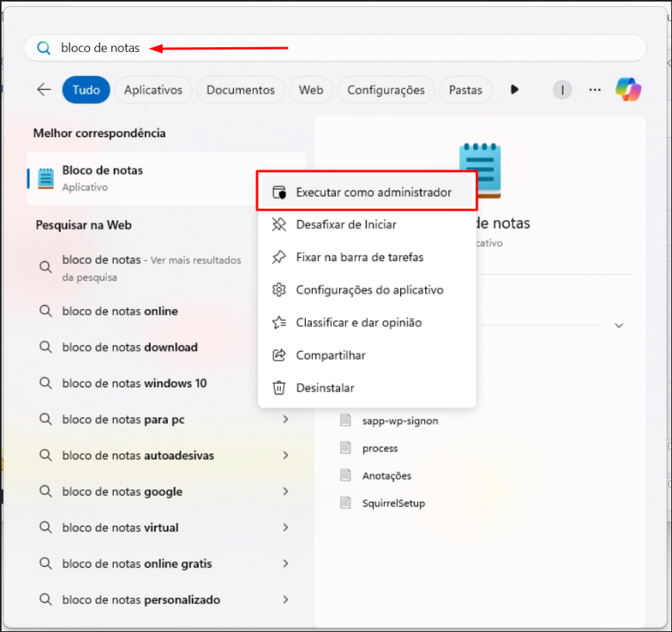Click the large Notepad icon in preview pane
The image size is (672, 632).
[x=480, y=170]
